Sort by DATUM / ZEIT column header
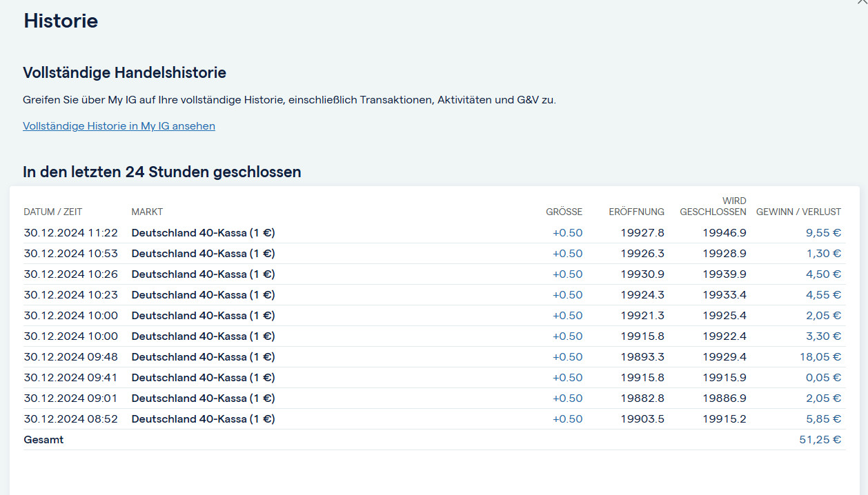Image resolution: width=868 pixels, height=495 pixels. point(53,212)
